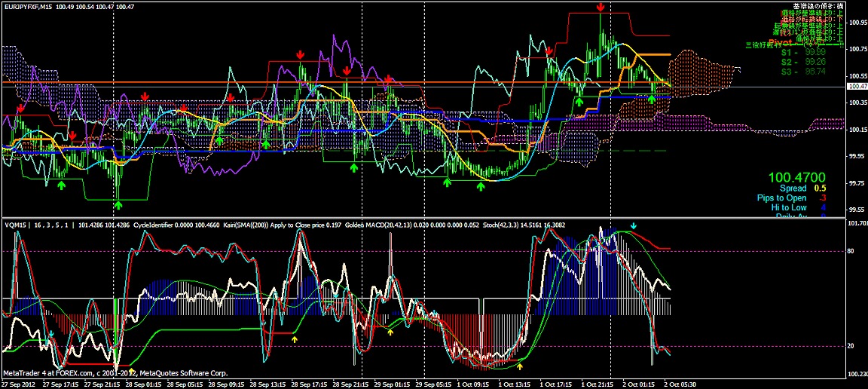868x389 pixels.
Task: Select the yellow up arrow near 1 Oct 13:15
Action: (520, 366)
